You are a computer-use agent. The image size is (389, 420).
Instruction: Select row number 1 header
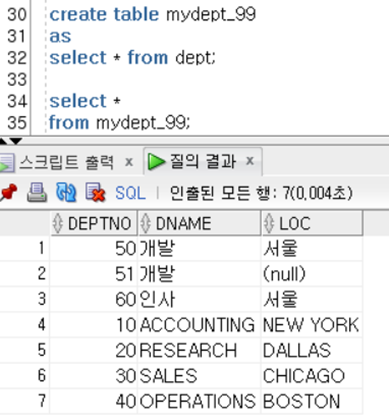(25, 248)
